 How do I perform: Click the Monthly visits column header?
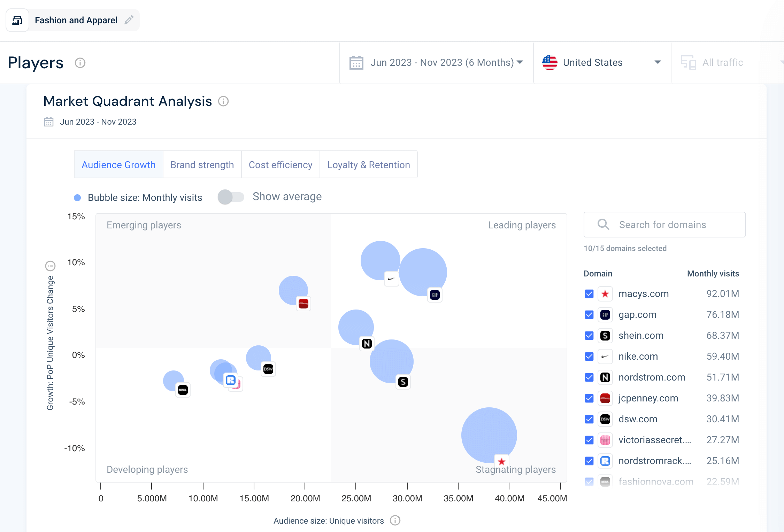tap(713, 274)
